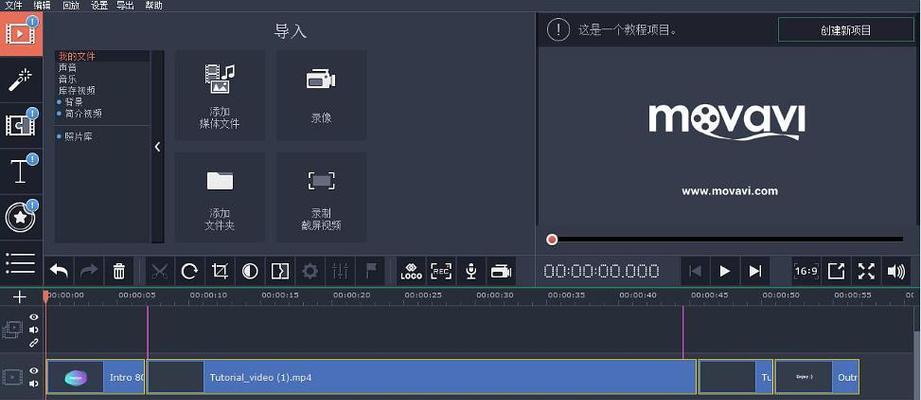Image resolution: width=921 pixels, height=400 pixels.
Task: Select the Intro clip on timeline
Action: tap(96, 377)
